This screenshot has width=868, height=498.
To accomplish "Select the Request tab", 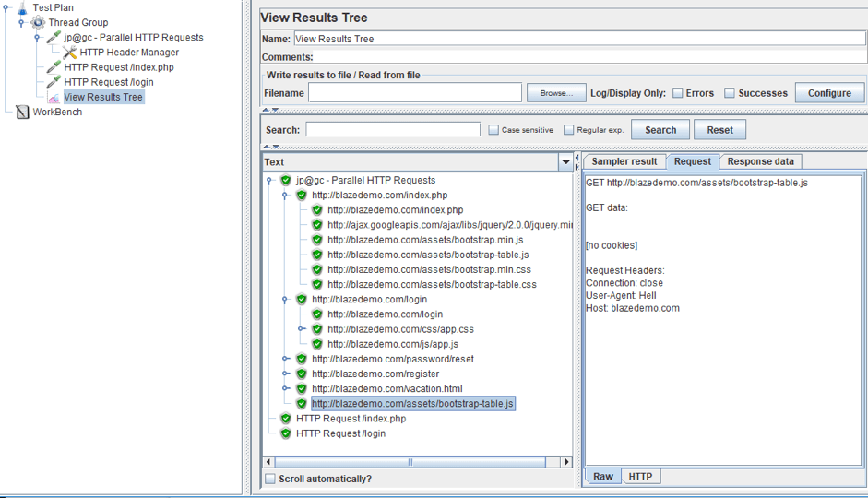I will [693, 161].
